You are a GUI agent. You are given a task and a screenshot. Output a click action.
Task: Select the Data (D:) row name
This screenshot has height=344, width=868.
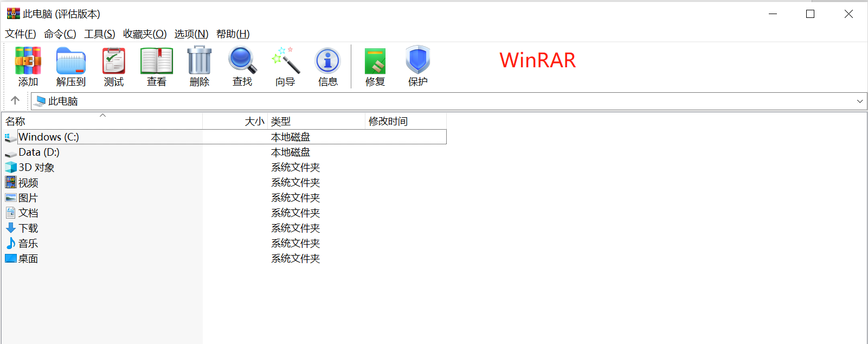(x=39, y=152)
